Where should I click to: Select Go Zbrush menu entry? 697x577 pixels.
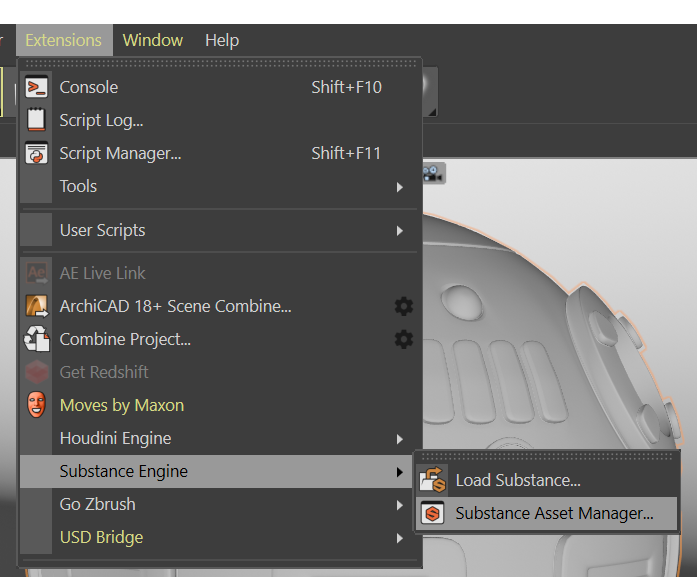(97, 504)
